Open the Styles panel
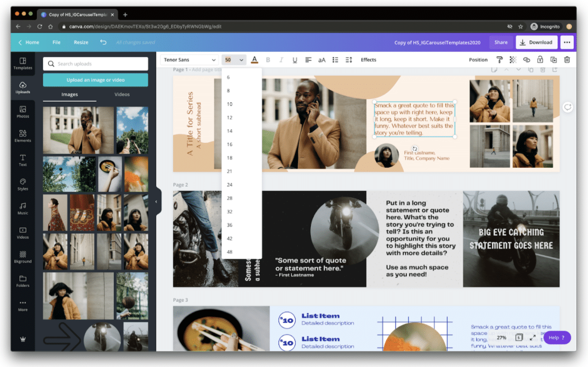 [x=23, y=184]
